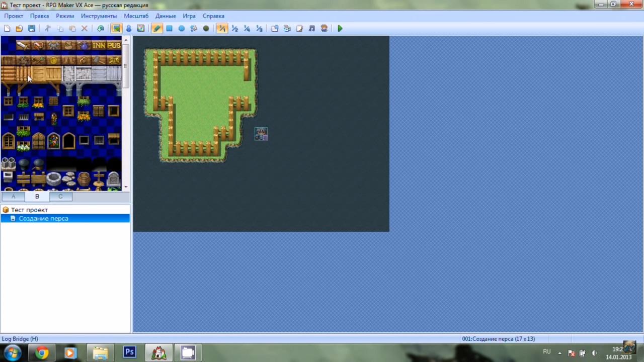
Task: Select the Flood Fill tool
Action: point(194,29)
